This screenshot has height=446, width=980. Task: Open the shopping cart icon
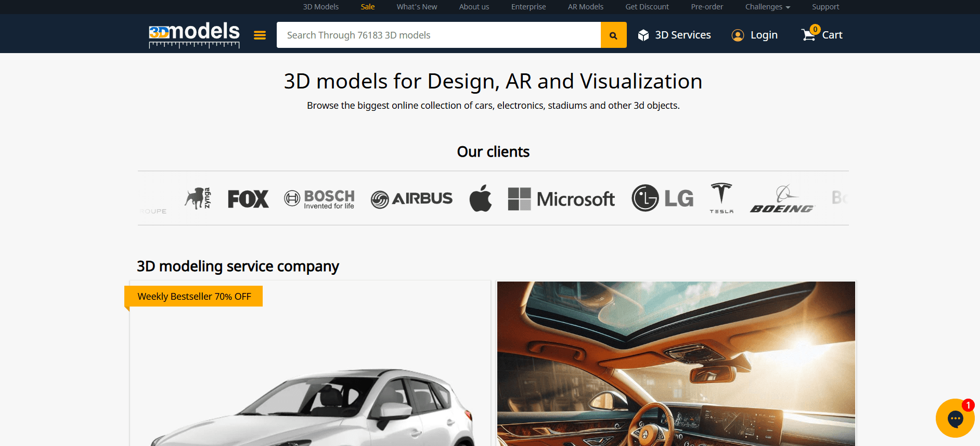point(808,35)
